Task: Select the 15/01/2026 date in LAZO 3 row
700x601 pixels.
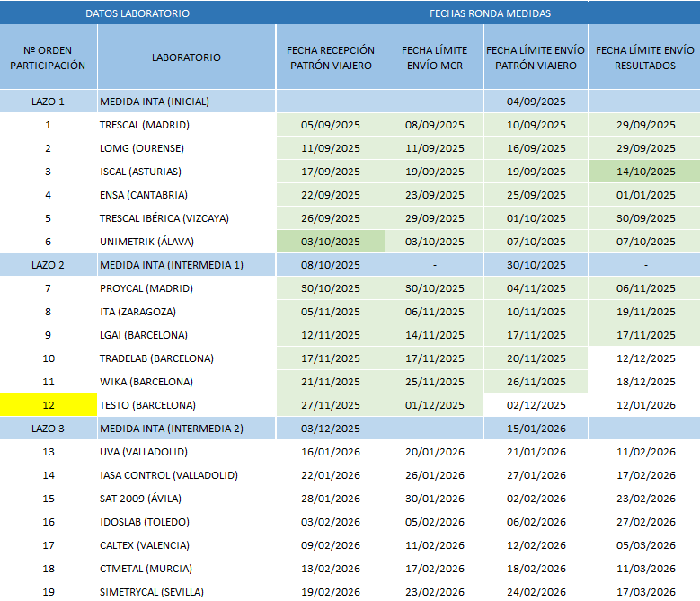Action: tap(536, 429)
